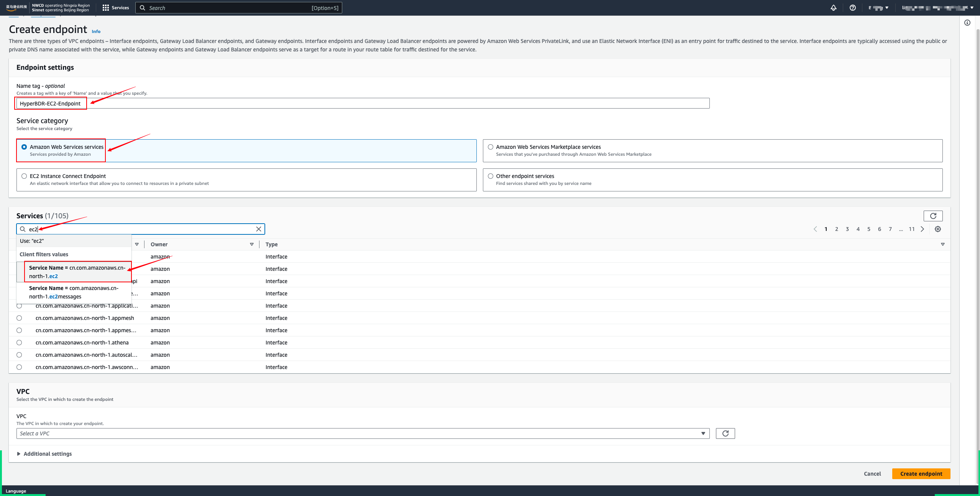
Task: Open services table preferences gear
Action: (x=937, y=229)
